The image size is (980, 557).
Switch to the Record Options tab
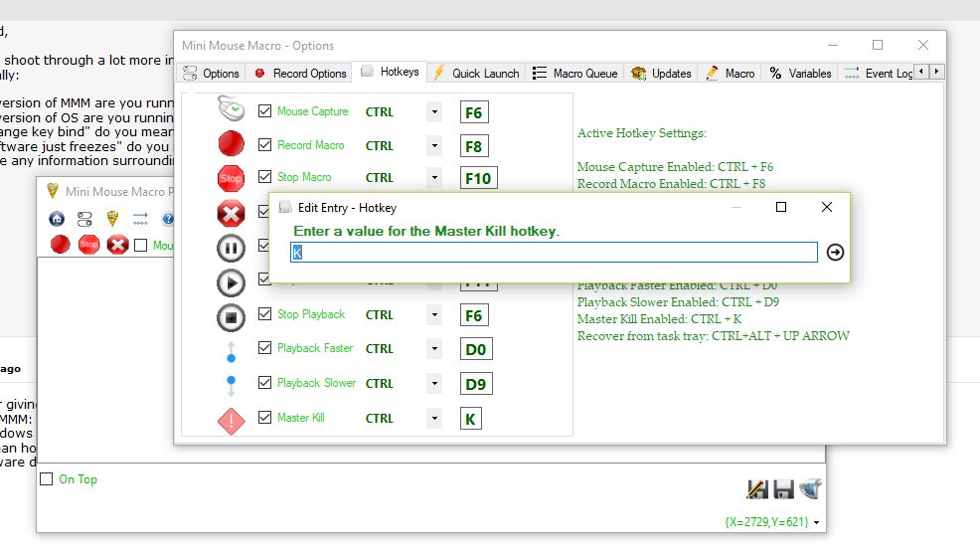[x=300, y=74]
